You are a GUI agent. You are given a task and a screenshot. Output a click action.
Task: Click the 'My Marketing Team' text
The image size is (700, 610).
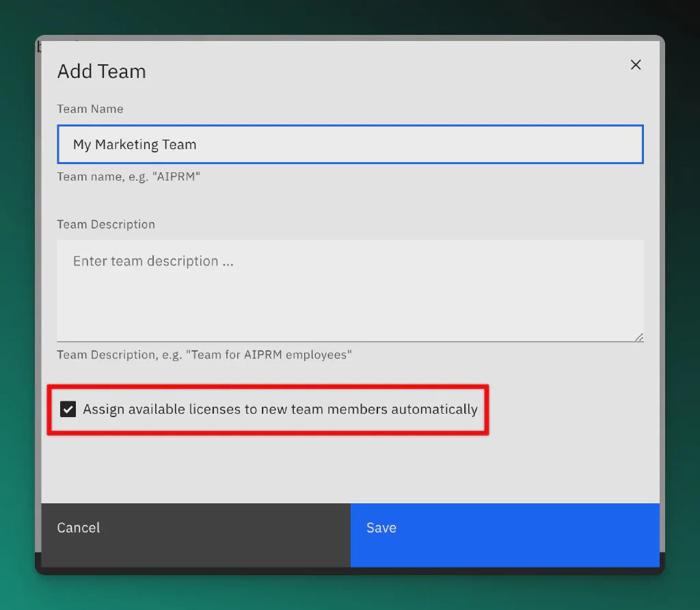click(135, 144)
